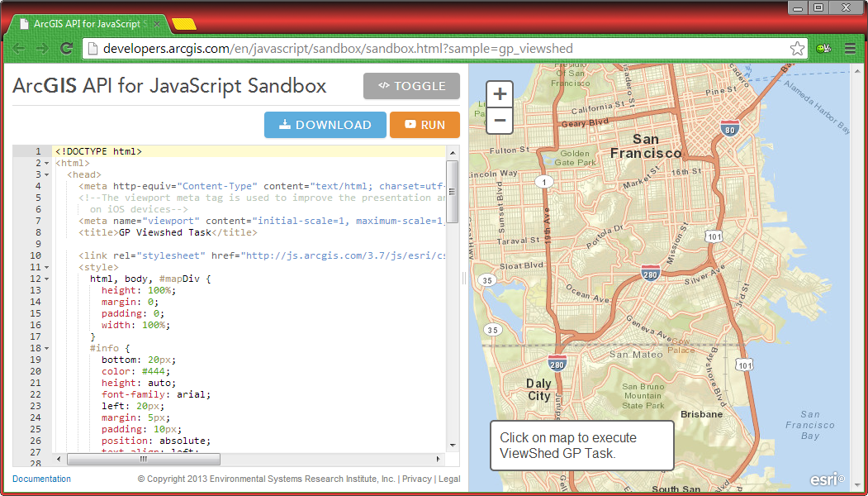Click the vertical scrollbar thumb in editor
The image size is (868, 496).
(x=453, y=192)
